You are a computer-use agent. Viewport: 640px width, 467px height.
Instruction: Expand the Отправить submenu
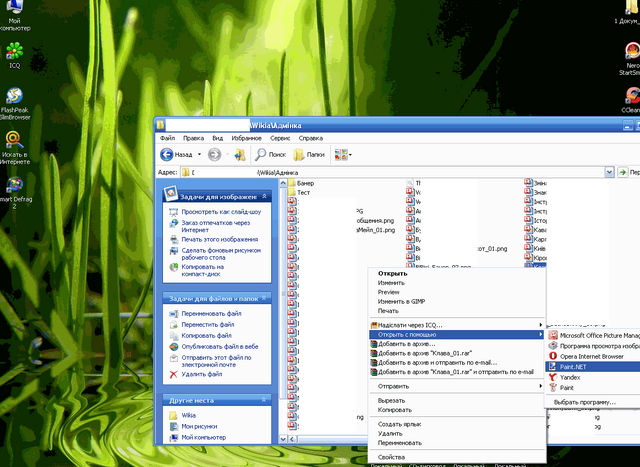457,386
